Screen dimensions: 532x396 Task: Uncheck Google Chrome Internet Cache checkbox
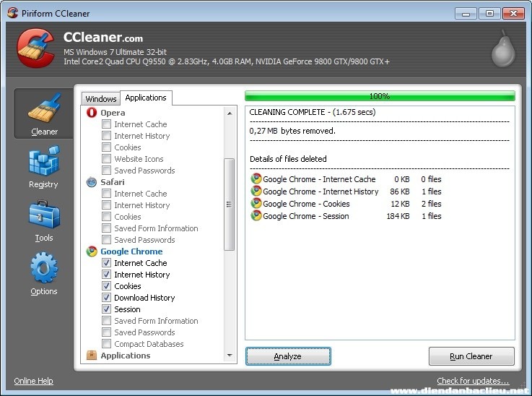[107, 263]
